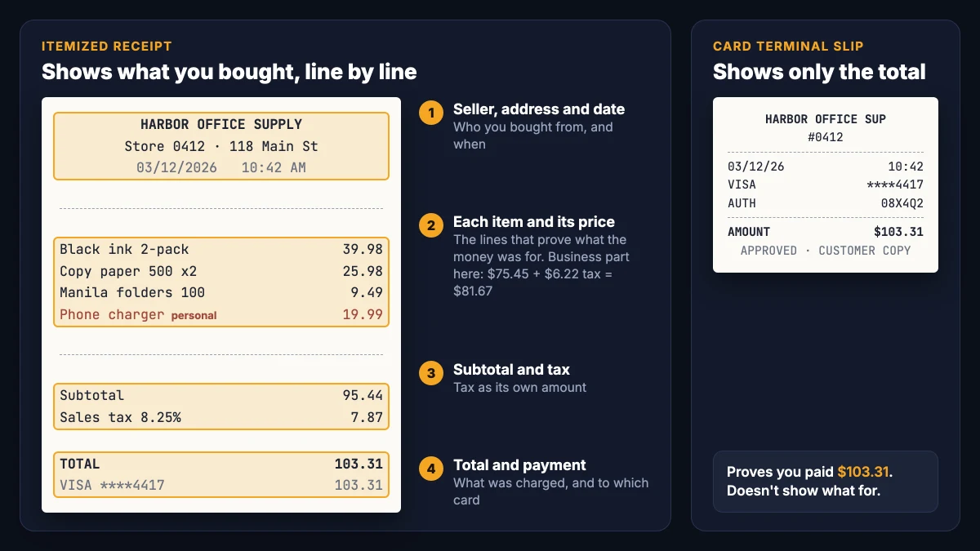This screenshot has width=980, height=551.
Task: Click the red Phone charger personal line
Action: pos(221,314)
